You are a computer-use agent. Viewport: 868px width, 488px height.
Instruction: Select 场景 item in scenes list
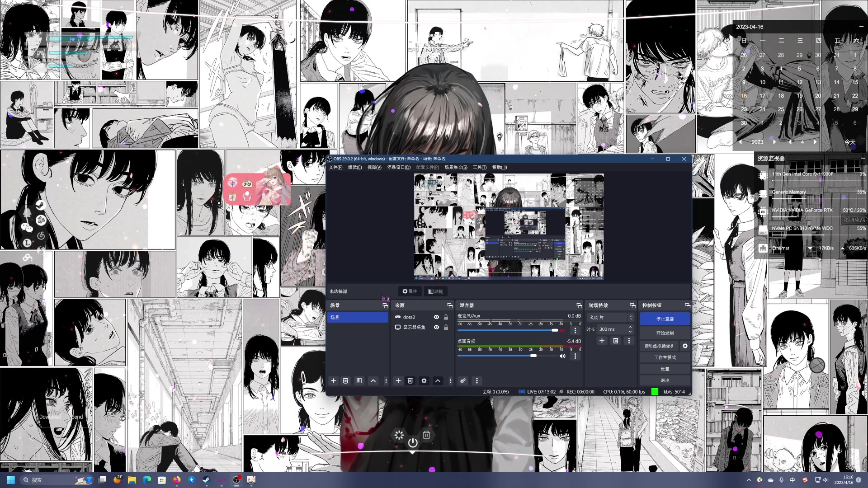point(358,318)
